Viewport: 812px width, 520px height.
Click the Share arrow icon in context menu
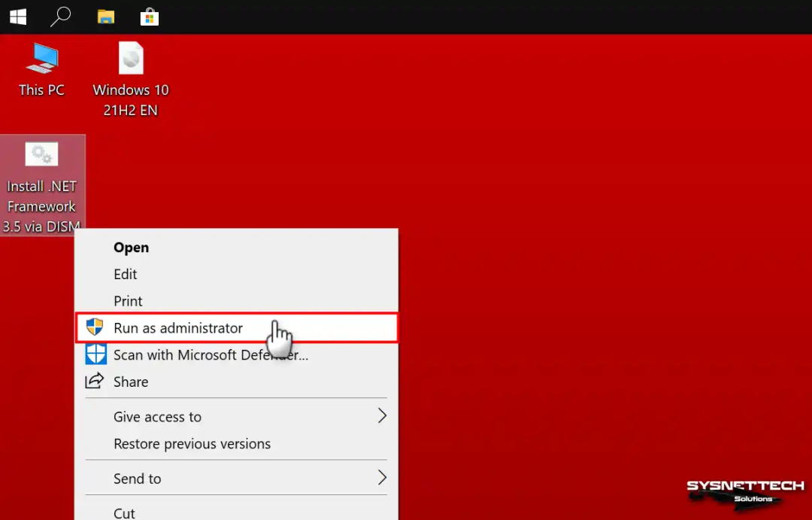[95, 382]
